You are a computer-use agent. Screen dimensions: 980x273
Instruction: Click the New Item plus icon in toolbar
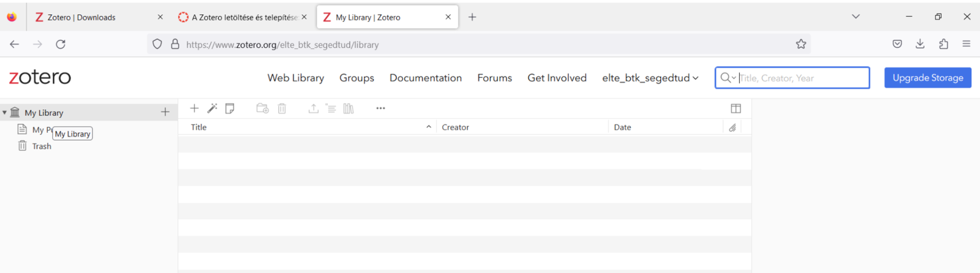[x=194, y=108]
